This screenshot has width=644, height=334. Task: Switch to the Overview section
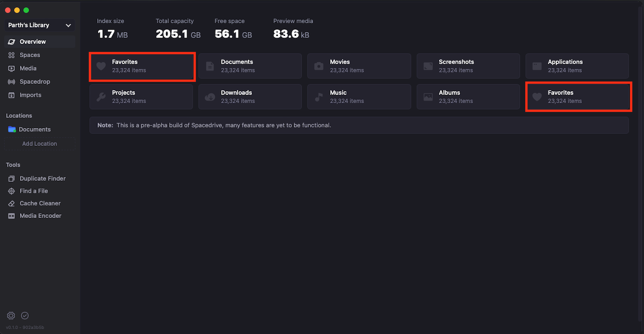(x=32, y=41)
